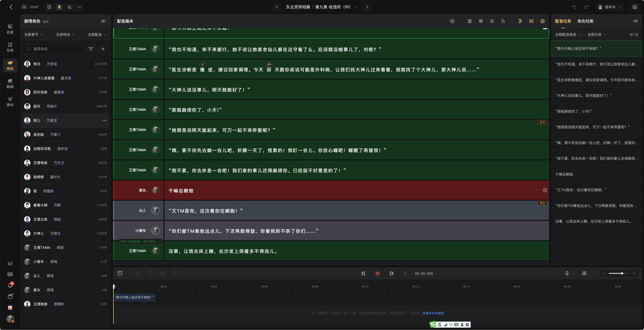Add a new character with the plus icon
Image resolution: width=644 pixels, height=330 pixels.
pyautogui.click(x=103, y=49)
